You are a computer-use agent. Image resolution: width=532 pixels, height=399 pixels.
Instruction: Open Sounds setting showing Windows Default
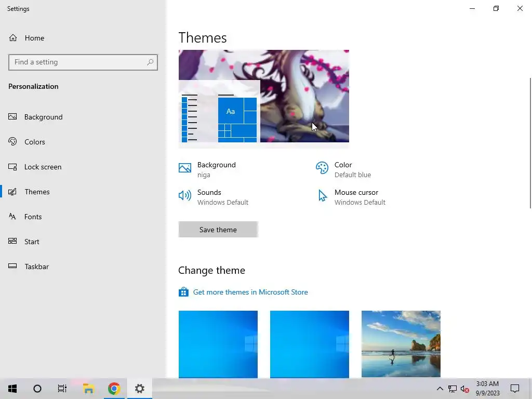tap(214, 197)
